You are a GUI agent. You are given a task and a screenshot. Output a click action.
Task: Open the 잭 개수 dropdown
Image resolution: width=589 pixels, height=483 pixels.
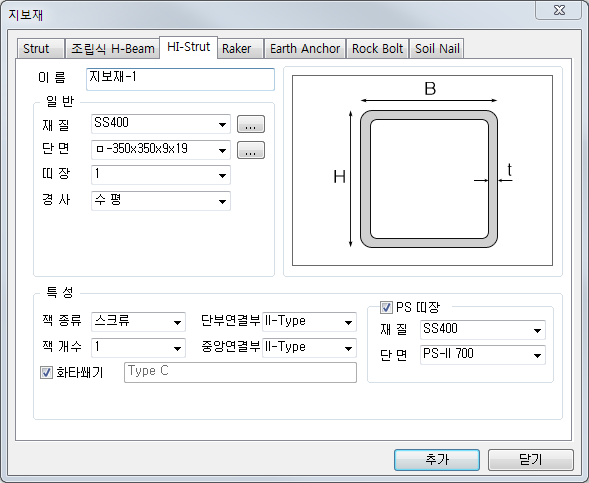click(138, 348)
